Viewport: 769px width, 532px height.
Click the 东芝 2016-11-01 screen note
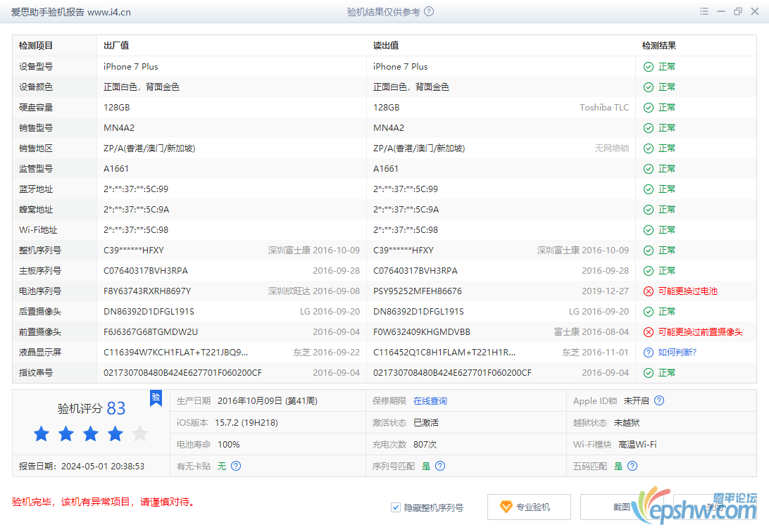[x=595, y=353]
